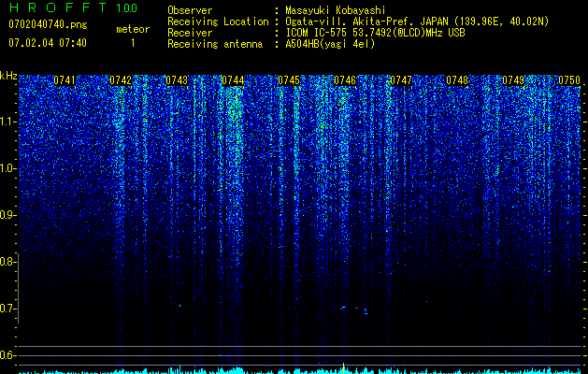Click the 0.7 frequency axis label
This screenshot has height=374, width=588.
7,309
